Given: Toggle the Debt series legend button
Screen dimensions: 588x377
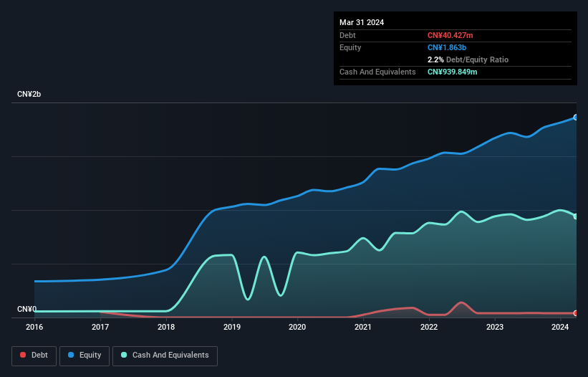Looking at the screenshot, I should (x=34, y=355).
